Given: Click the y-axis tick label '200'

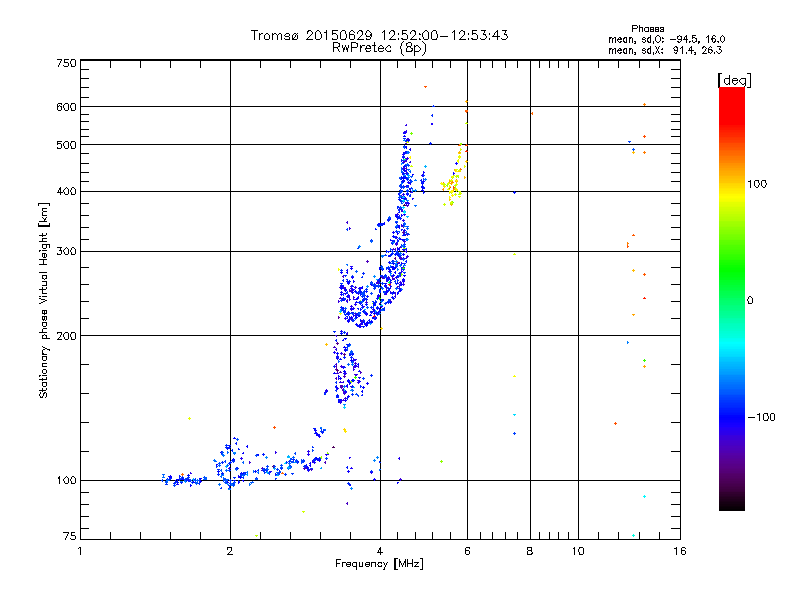Looking at the screenshot, I should tap(67, 336).
